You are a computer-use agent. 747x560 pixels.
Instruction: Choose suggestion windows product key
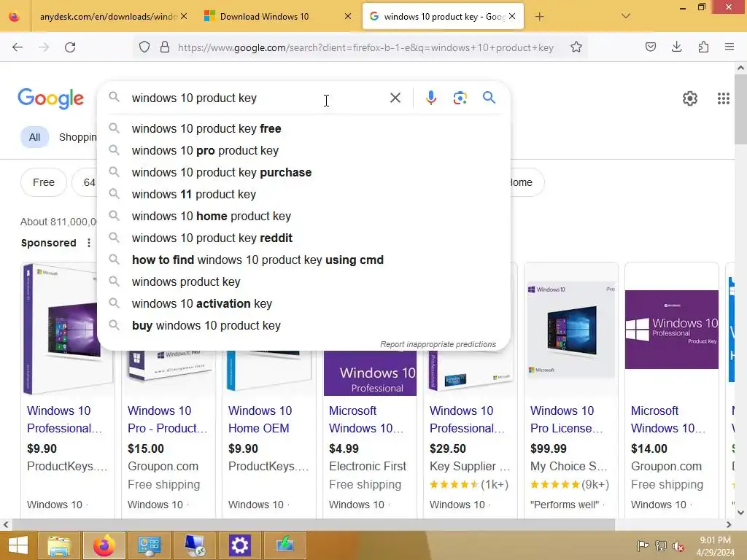(303, 282)
